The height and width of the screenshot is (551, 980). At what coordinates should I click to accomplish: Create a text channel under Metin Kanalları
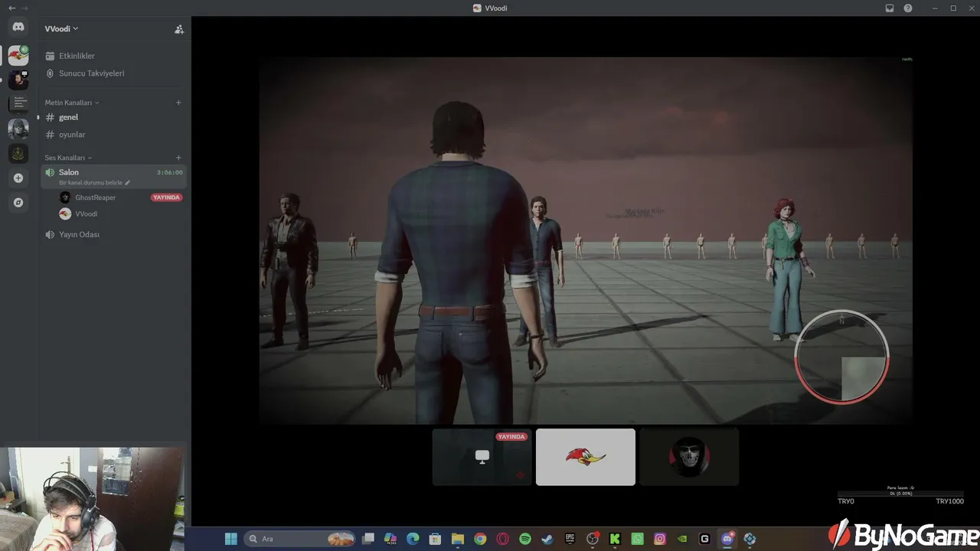(x=178, y=103)
